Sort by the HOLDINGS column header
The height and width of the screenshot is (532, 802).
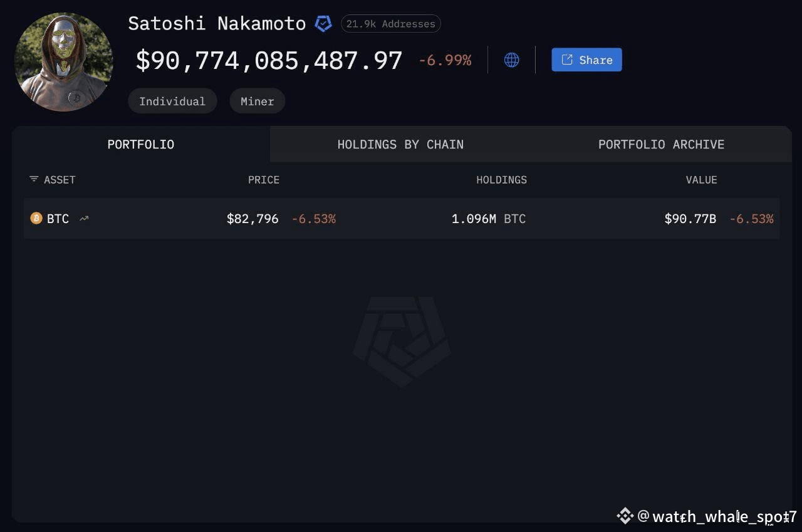tap(501, 180)
